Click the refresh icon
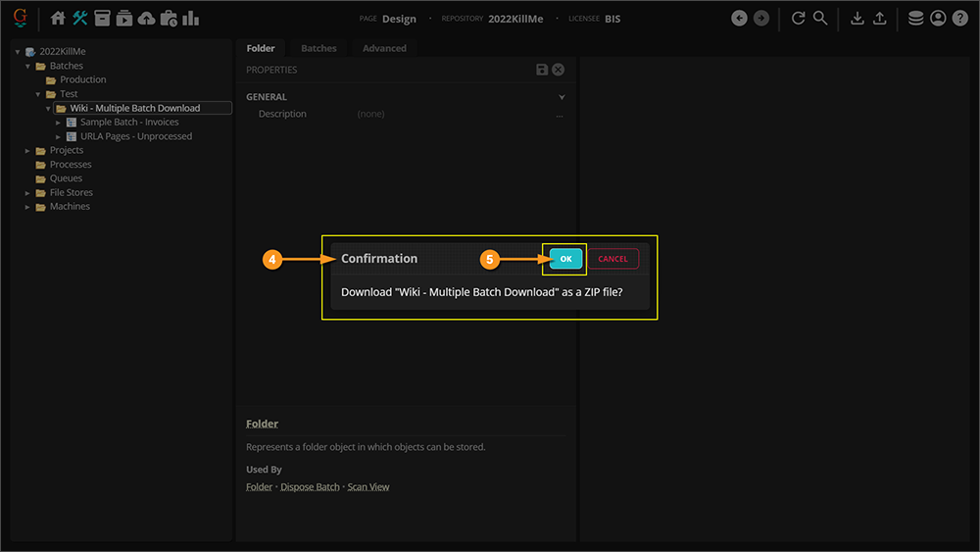980x552 pixels. pos(798,18)
